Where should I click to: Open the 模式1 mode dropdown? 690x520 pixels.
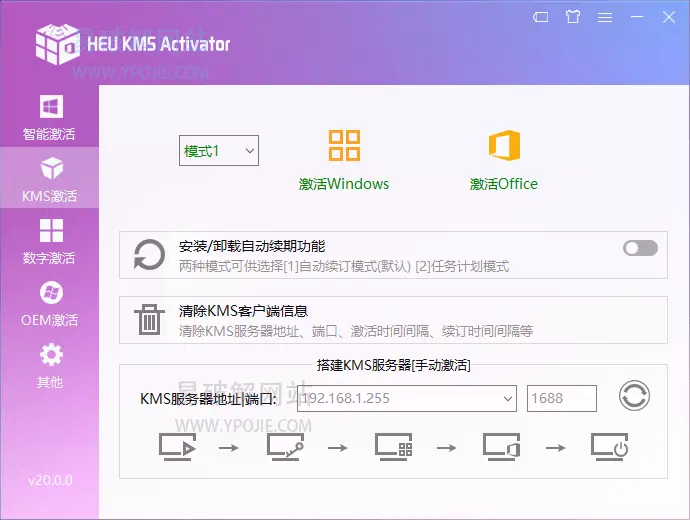pyautogui.click(x=219, y=150)
